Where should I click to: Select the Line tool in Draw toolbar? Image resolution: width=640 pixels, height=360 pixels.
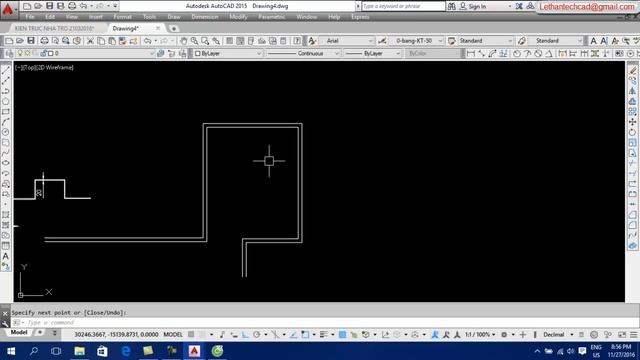(x=6, y=70)
